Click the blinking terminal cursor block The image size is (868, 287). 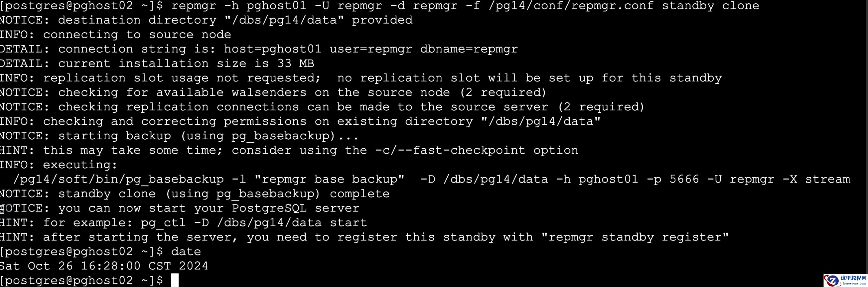point(175,280)
